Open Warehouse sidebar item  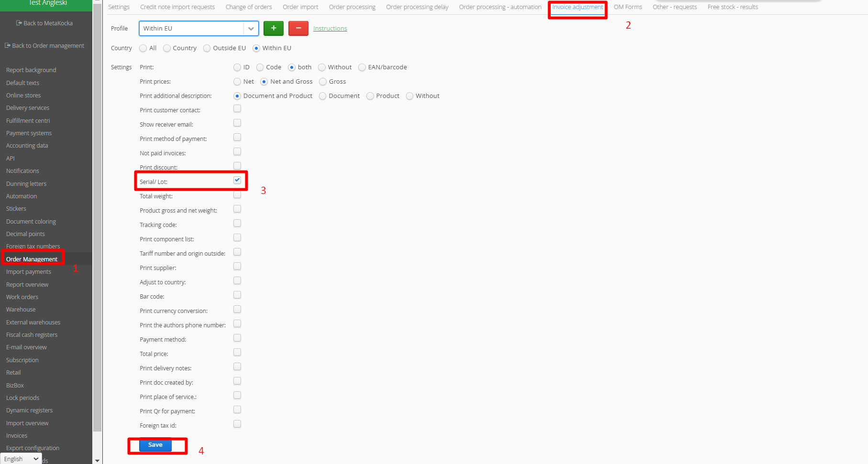[x=21, y=309]
